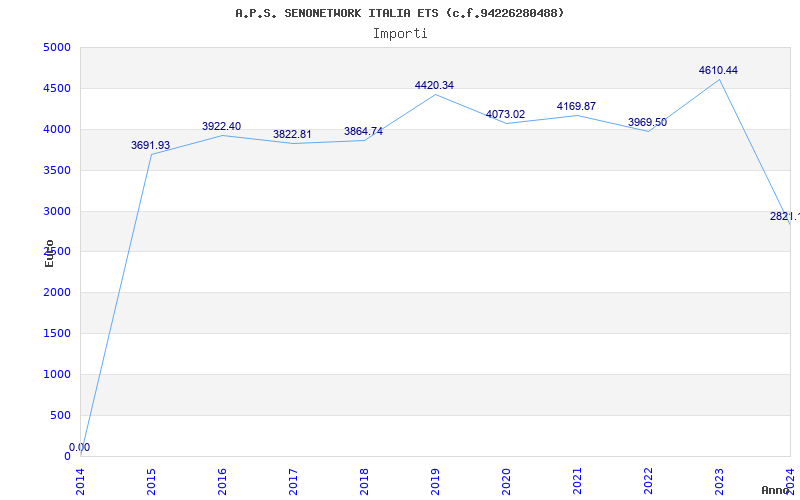Click the 4073.02 data label
The image size is (800, 500).
click(x=505, y=115)
